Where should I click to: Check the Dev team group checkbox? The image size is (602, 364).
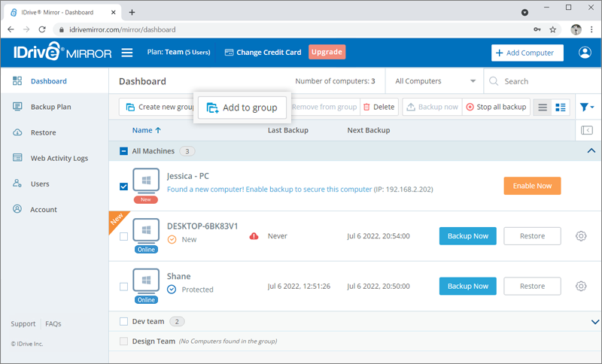pos(123,321)
